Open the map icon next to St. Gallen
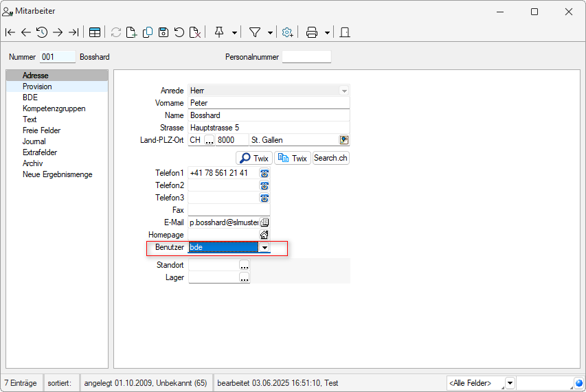The height and width of the screenshot is (392, 586). [x=344, y=140]
